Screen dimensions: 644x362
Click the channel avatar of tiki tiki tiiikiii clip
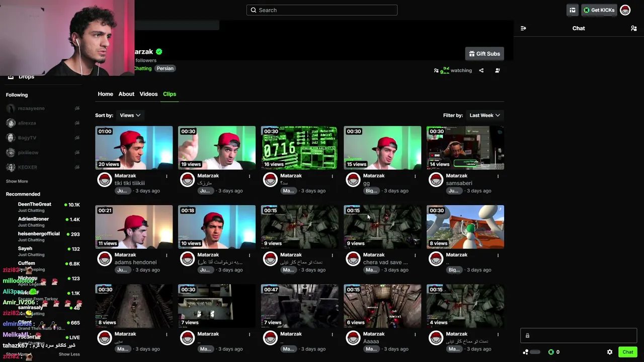(105, 179)
